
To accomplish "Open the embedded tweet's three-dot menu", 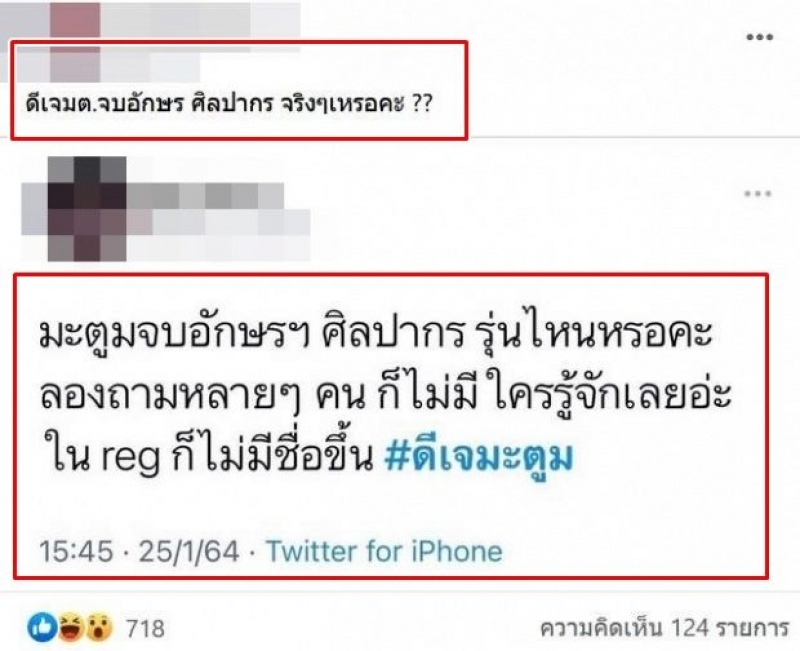I will (x=757, y=193).
